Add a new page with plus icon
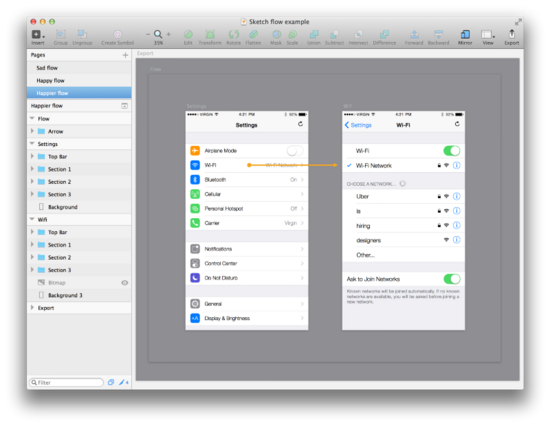The width and height of the screenshot is (550, 426). coord(125,55)
